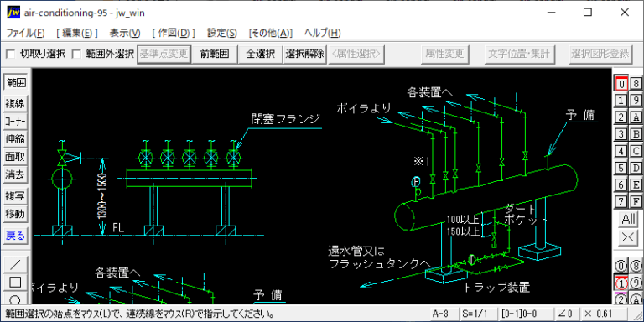Click the 属性変更 button
Viewport: 644px width, 322px height.
(444, 54)
